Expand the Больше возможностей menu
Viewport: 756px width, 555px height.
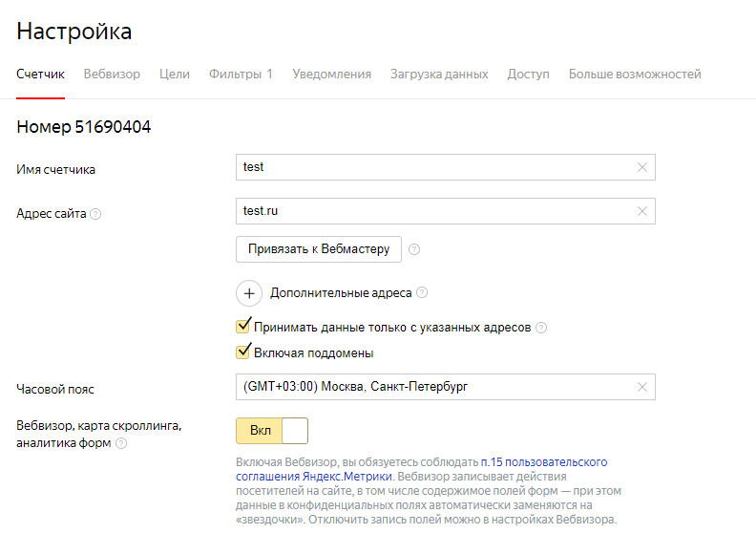click(635, 75)
